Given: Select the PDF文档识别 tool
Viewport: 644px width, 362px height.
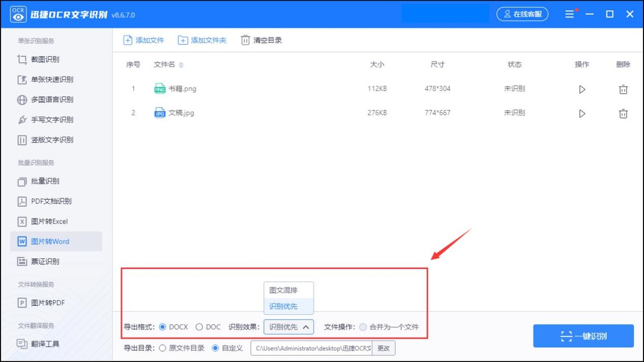Looking at the screenshot, I should tap(45, 201).
